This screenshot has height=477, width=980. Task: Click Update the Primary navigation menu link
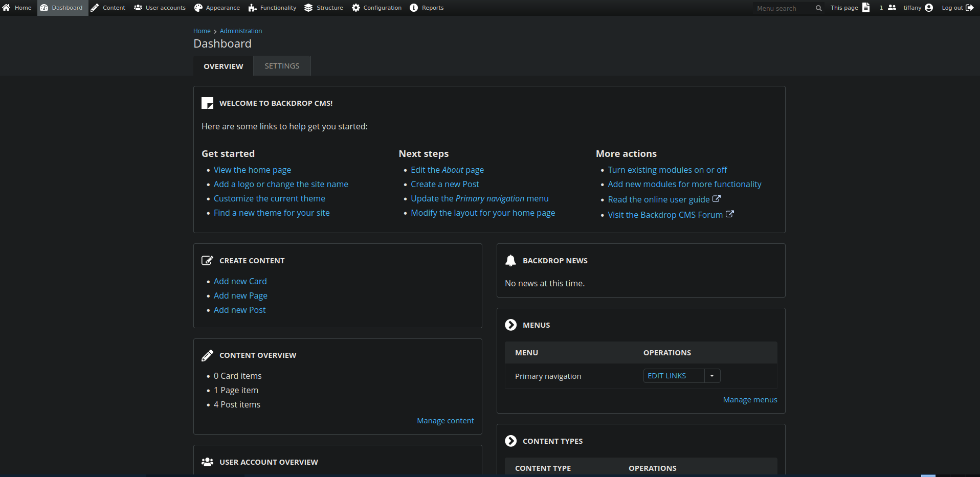(x=480, y=198)
